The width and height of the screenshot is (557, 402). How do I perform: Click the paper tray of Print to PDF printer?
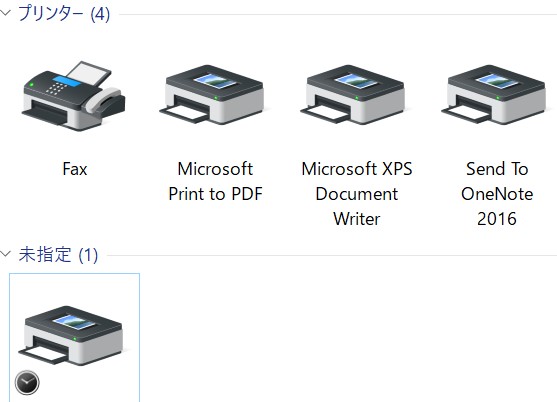185,112
